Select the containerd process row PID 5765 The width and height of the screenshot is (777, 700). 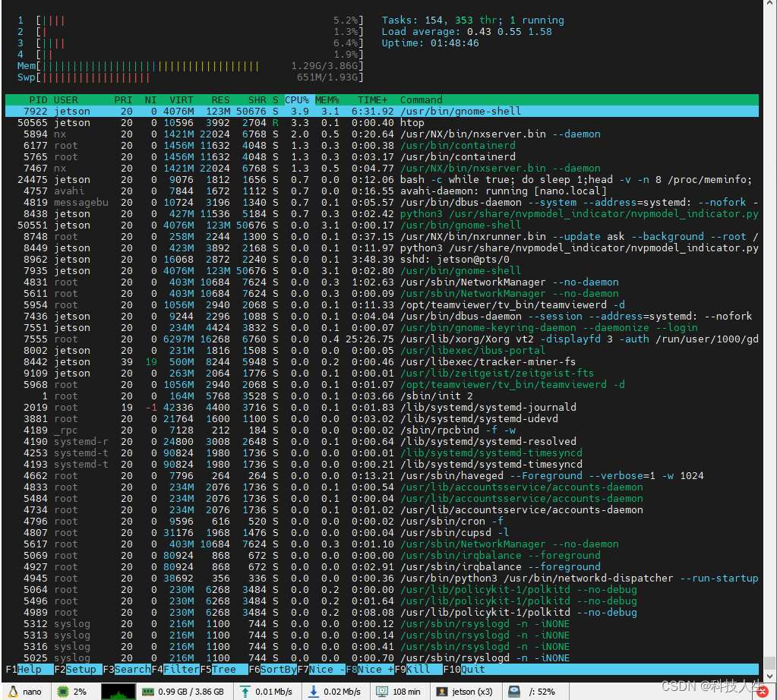click(382, 157)
